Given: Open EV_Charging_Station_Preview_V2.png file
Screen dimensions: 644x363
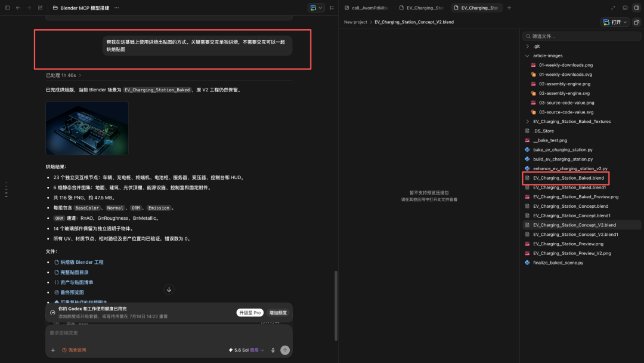Looking at the screenshot, I should coord(572,253).
